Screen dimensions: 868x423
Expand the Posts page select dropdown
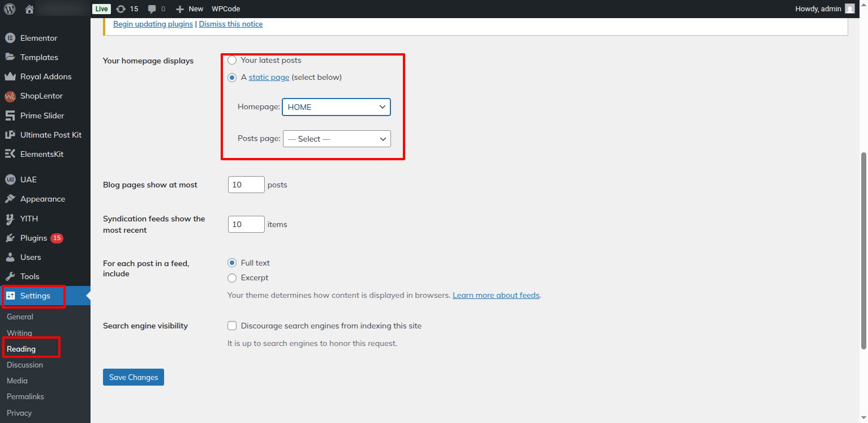click(337, 139)
